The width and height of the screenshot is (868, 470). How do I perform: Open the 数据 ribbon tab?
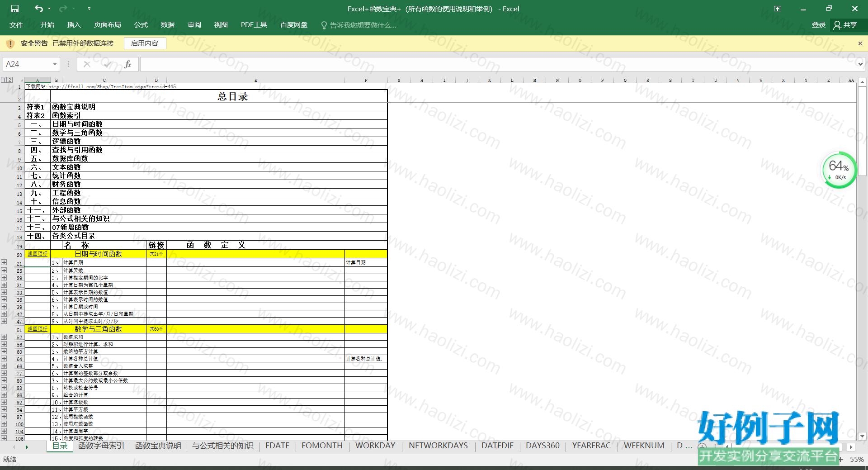tap(168, 25)
